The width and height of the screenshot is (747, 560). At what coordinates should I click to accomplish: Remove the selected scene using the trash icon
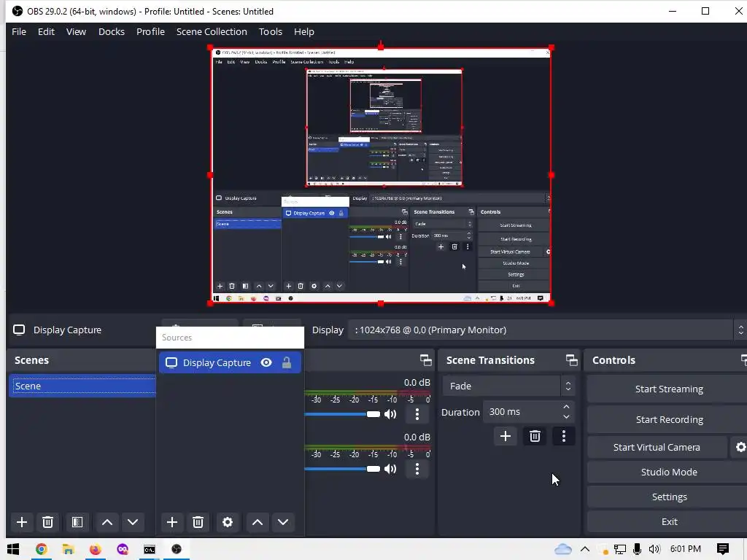pyautogui.click(x=47, y=522)
